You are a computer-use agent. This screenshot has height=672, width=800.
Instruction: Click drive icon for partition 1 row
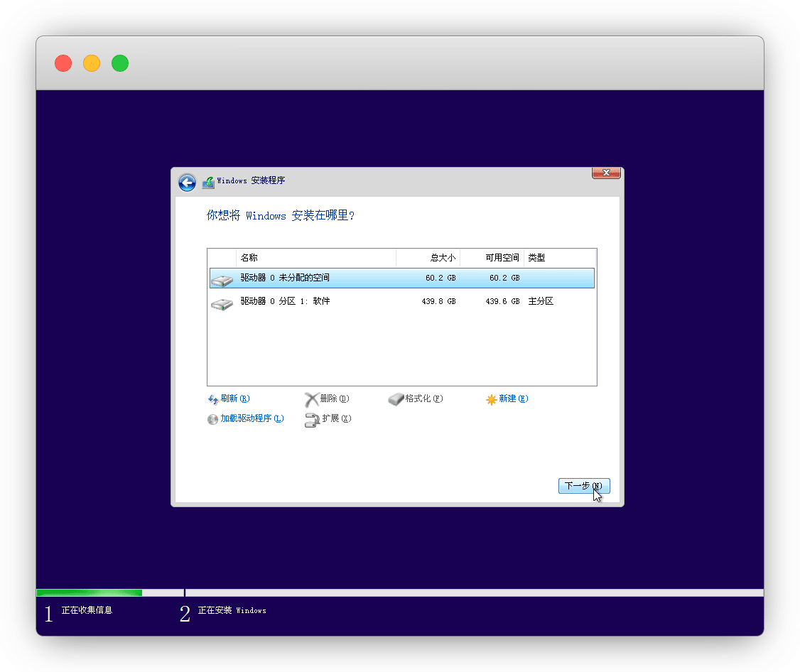point(222,304)
